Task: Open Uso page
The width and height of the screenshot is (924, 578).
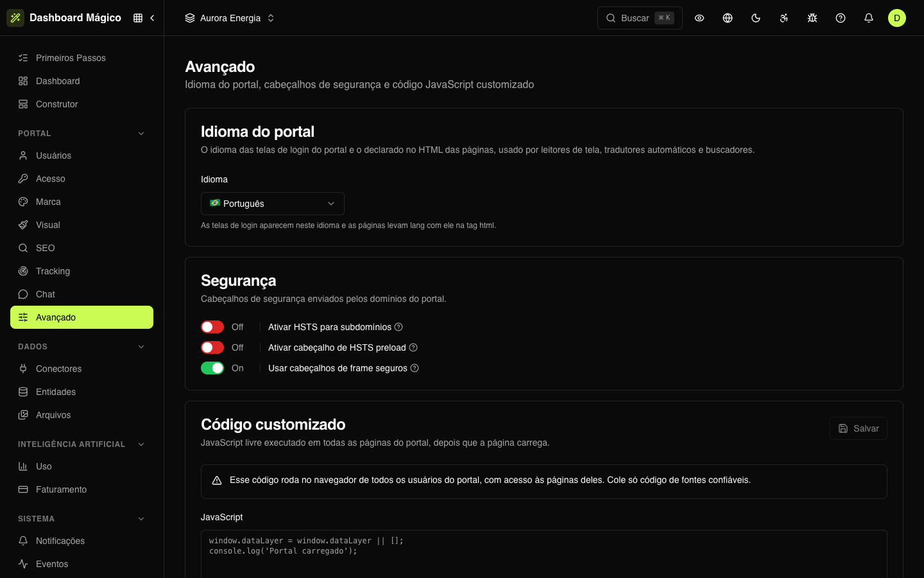Action: tap(81, 466)
